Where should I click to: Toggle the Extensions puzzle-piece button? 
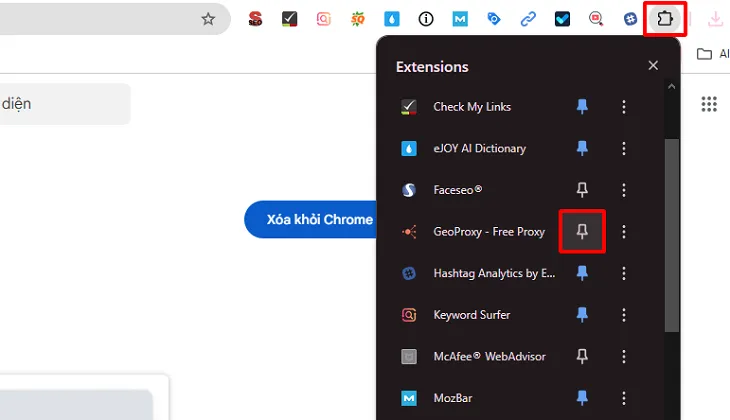pos(665,19)
